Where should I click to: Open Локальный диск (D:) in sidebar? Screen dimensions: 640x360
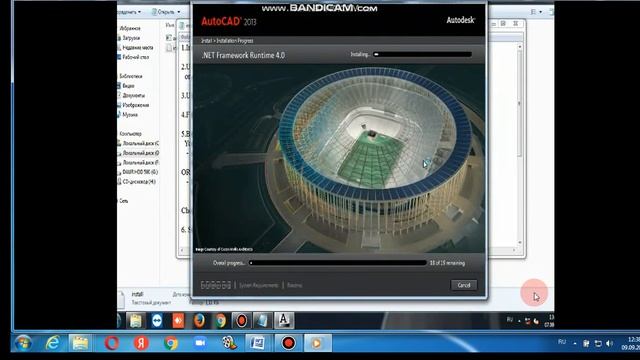138,153
